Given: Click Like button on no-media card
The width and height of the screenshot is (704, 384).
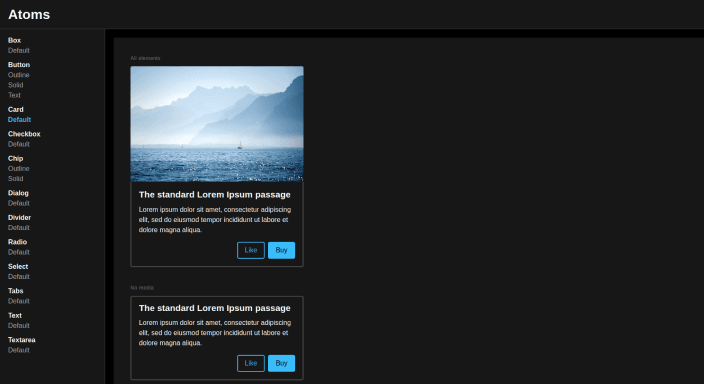Looking at the screenshot, I should coord(251,363).
